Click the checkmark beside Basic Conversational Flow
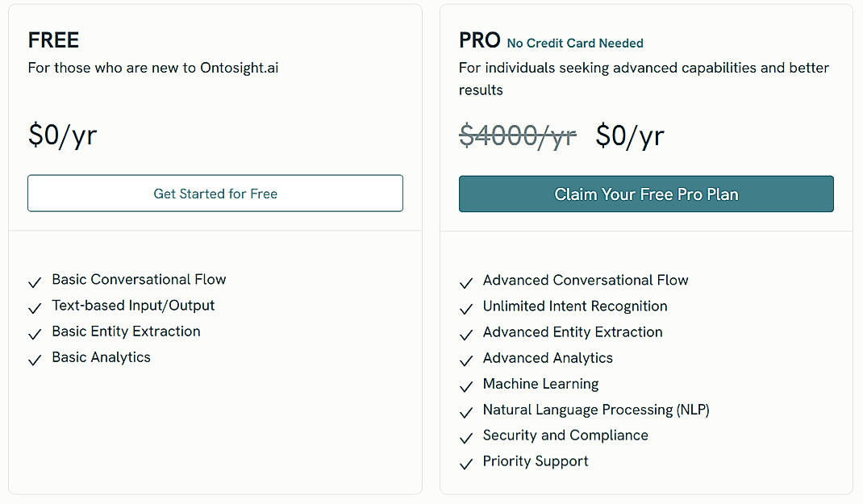The image size is (863, 504). [35, 281]
